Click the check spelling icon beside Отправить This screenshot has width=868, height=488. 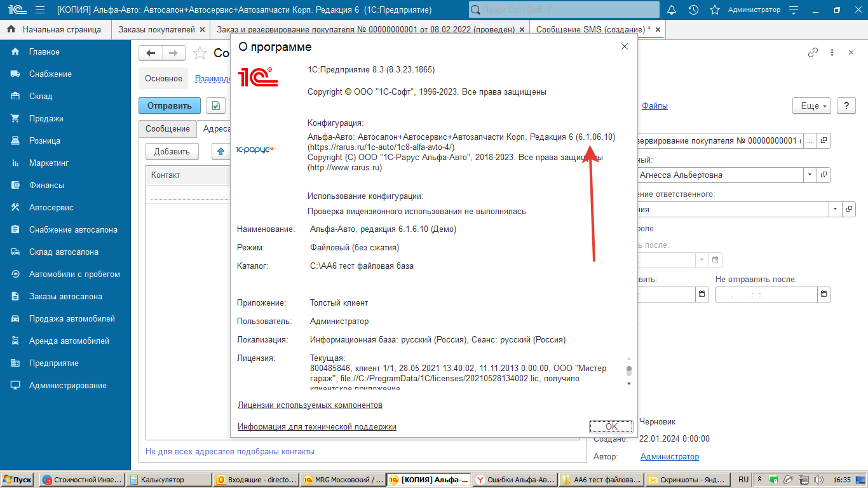click(x=216, y=105)
